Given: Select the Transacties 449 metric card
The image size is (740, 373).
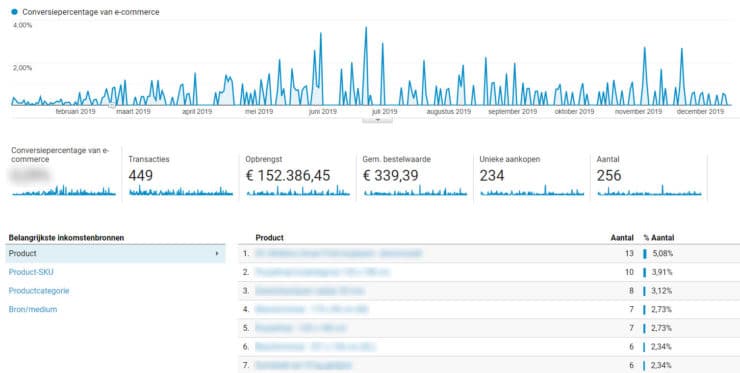Looking at the screenshot, I should point(180,176).
